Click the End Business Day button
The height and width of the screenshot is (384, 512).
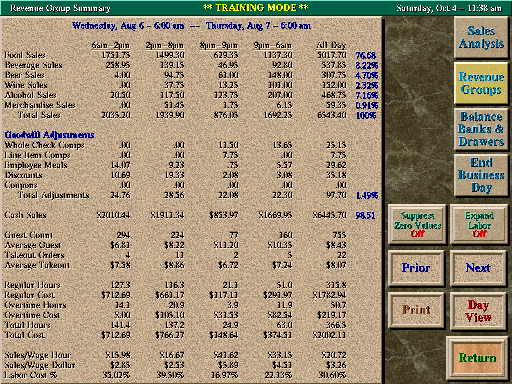pos(481,175)
